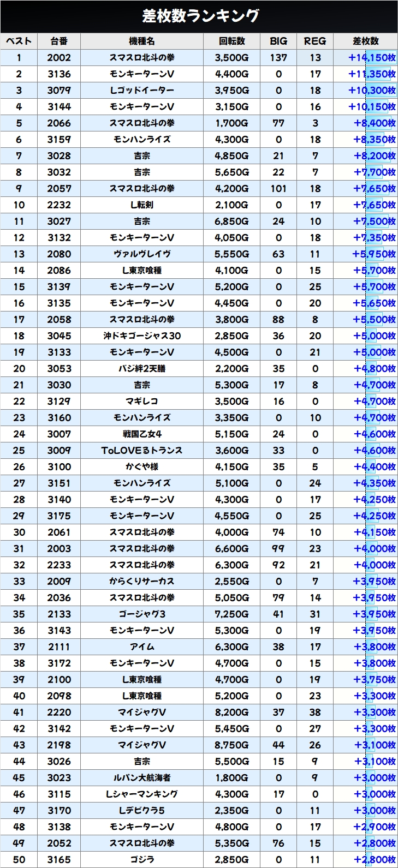This screenshot has width=398, height=868.
Task: Click machine number 2086
Action: 59,271
